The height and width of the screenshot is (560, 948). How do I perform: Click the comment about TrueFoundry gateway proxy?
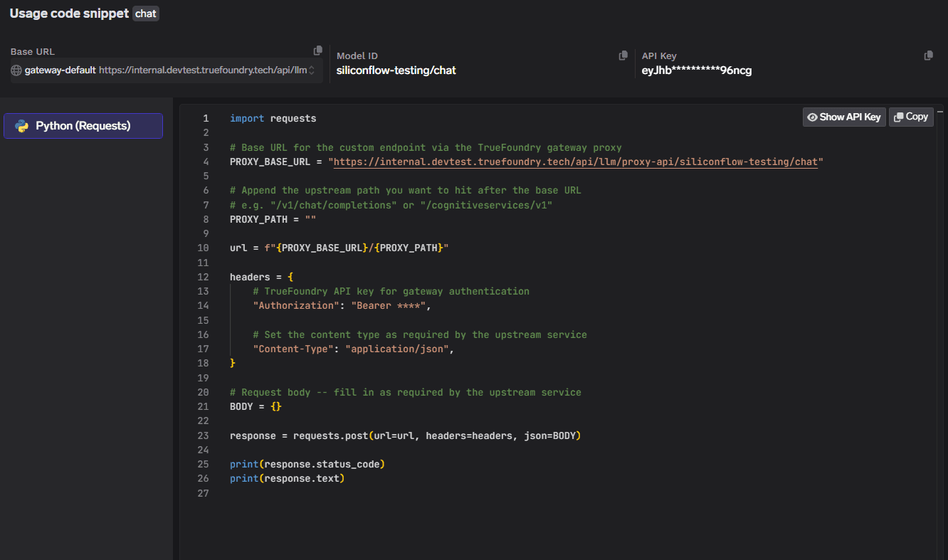[x=426, y=148]
